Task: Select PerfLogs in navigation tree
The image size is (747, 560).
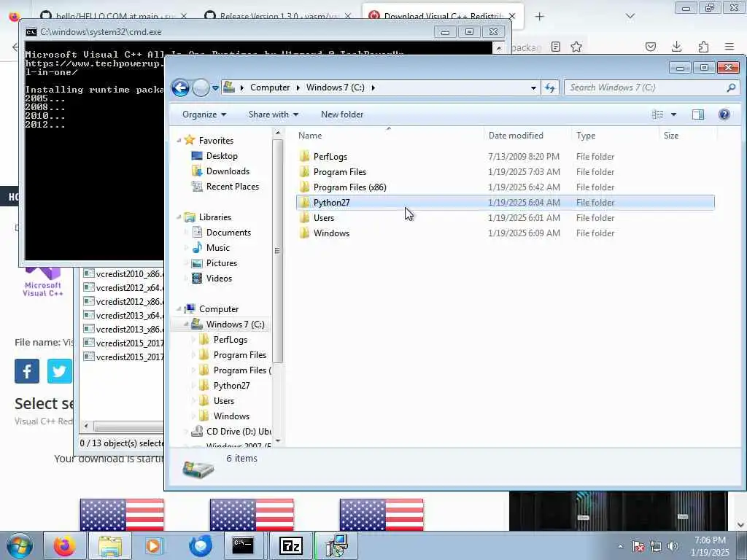Action: 230,340
